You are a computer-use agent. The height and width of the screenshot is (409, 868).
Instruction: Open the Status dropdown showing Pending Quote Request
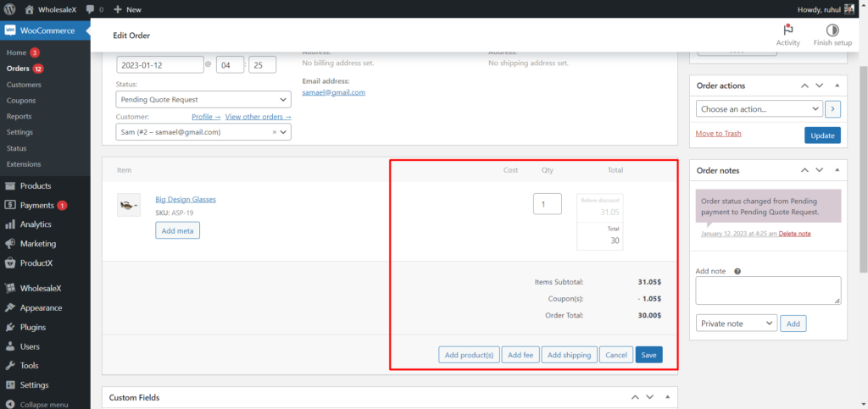click(x=203, y=99)
